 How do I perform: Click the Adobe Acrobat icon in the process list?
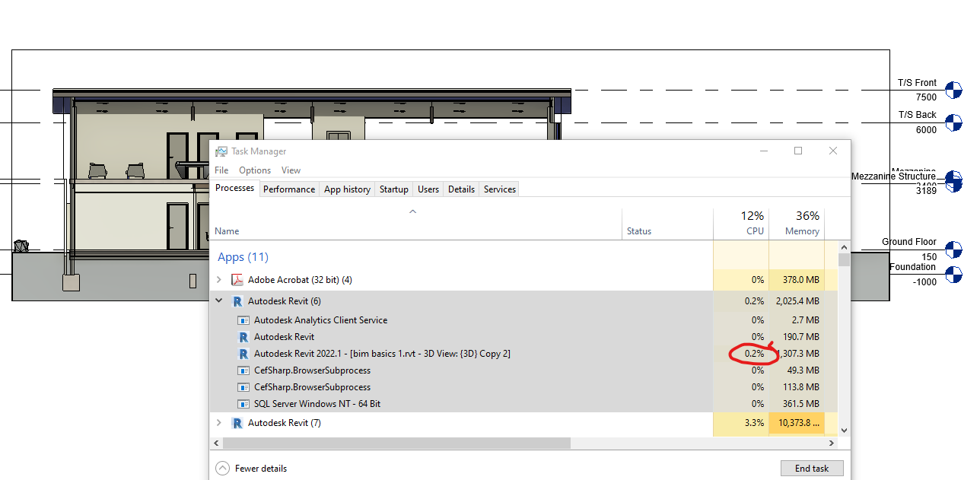237,279
